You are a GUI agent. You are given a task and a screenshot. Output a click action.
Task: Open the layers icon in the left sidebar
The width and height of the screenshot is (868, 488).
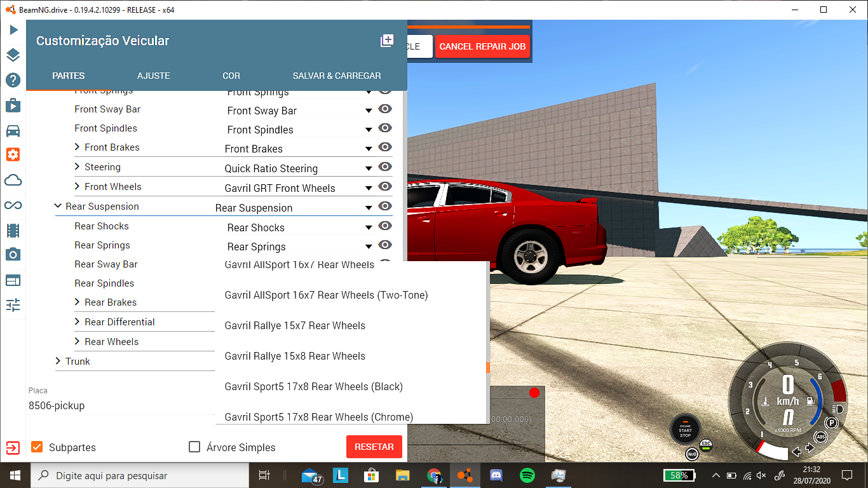[x=13, y=55]
